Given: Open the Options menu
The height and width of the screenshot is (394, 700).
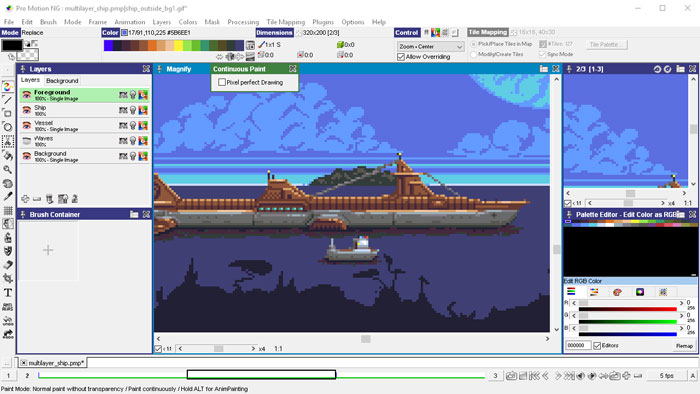Looking at the screenshot, I should coord(353,22).
